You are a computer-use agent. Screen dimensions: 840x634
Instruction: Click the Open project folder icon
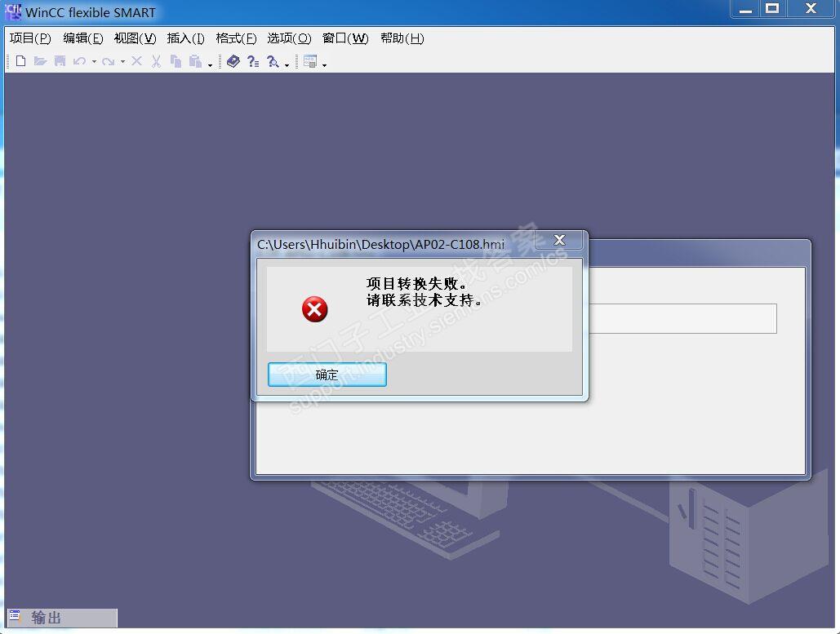click(x=40, y=61)
